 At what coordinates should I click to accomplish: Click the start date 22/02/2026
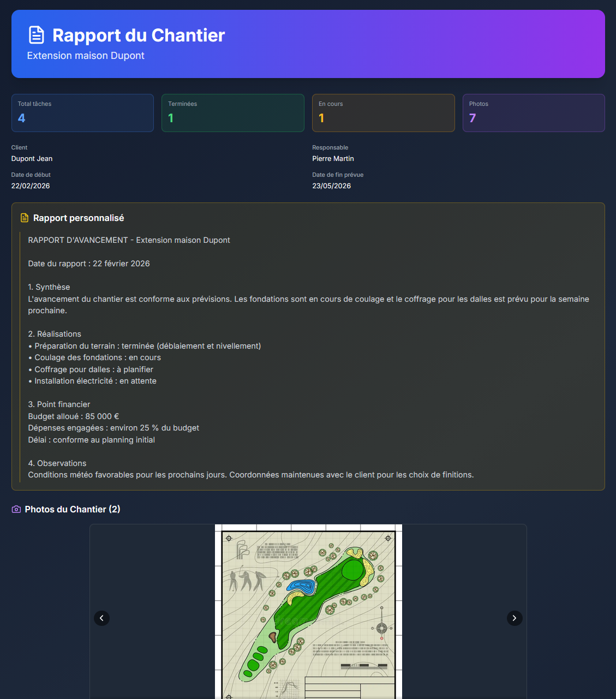(31, 186)
